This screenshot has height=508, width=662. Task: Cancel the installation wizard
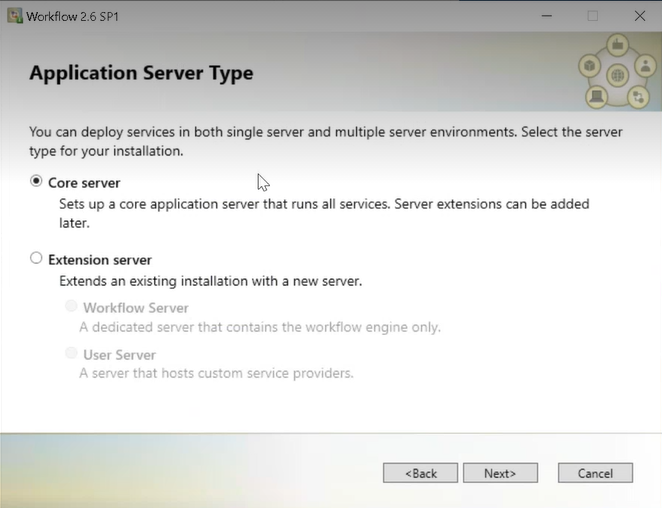coord(595,473)
